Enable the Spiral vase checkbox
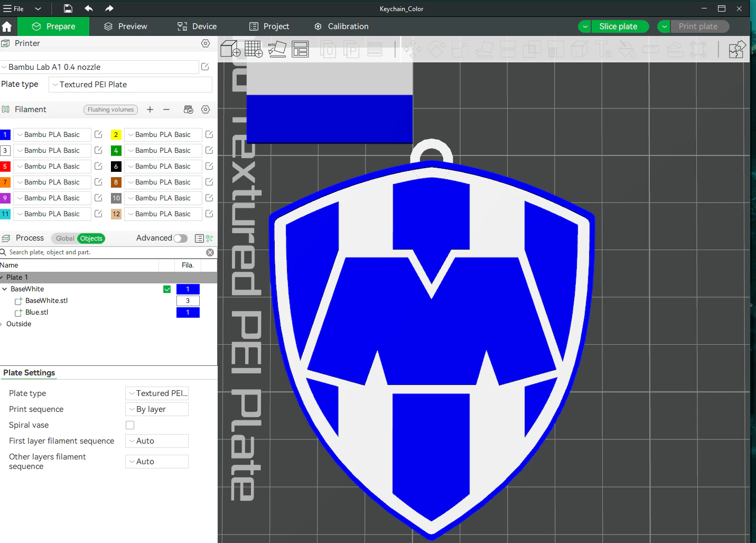 pyautogui.click(x=130, y=425)
